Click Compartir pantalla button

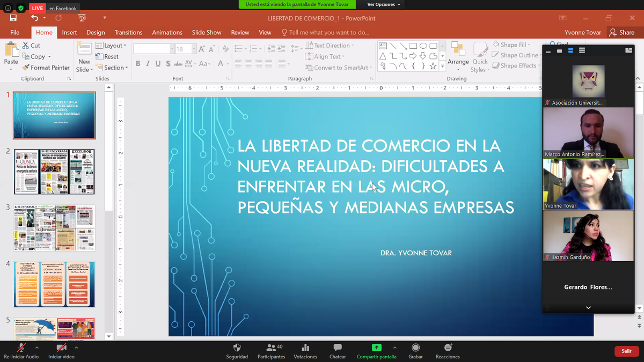pyautogui.click(x=377, y=351)
